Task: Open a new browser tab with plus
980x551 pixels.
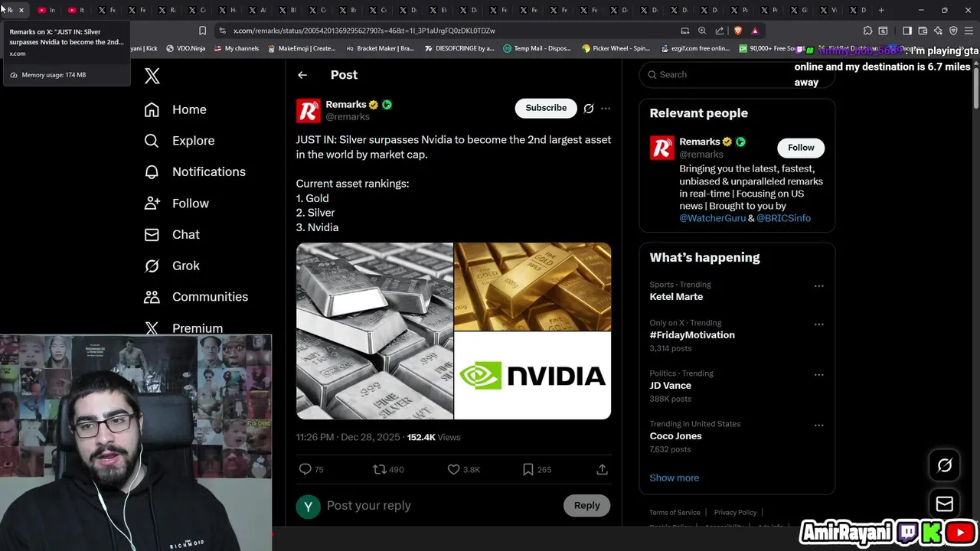Action: point(881,10)
